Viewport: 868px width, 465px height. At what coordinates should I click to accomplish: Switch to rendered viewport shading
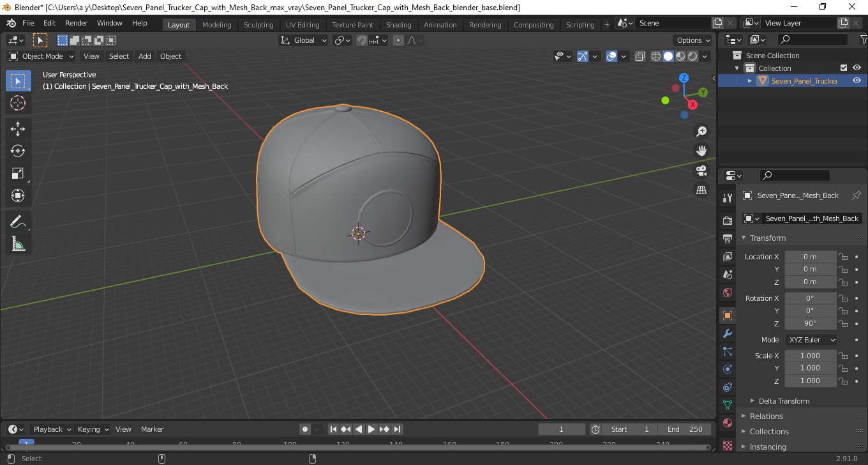(692, 56)
